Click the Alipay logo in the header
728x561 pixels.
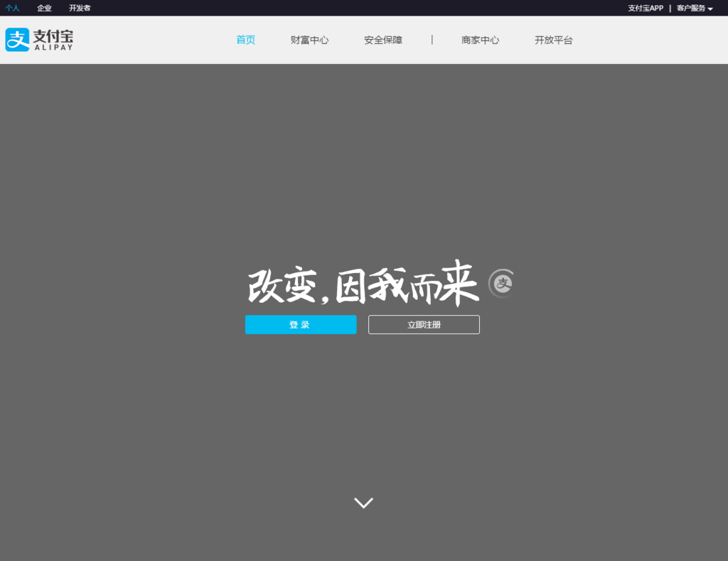(x=39, y=40)
